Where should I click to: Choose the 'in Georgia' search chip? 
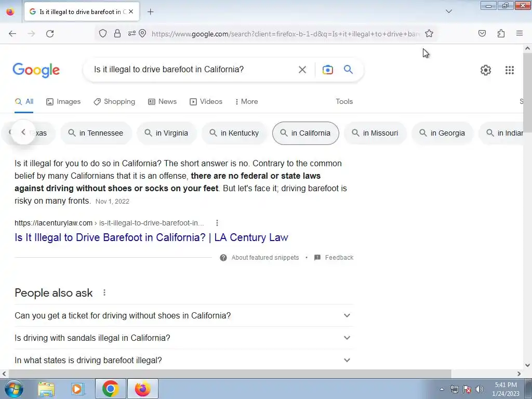point(443,133)
